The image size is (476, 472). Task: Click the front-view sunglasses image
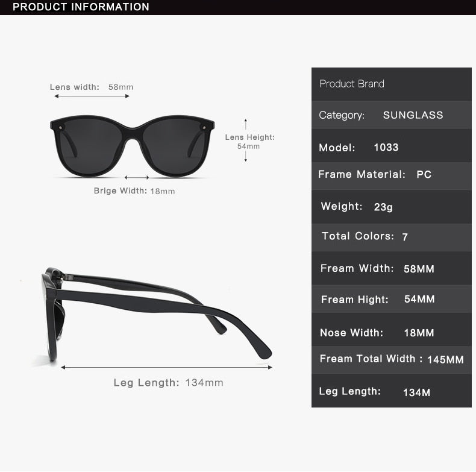point(132,146)
